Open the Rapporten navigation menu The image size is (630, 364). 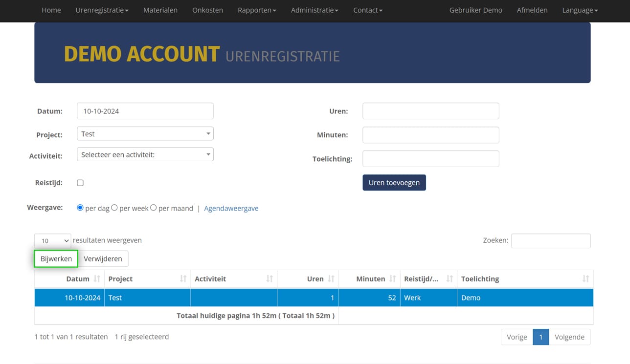(x=257, y=10)
